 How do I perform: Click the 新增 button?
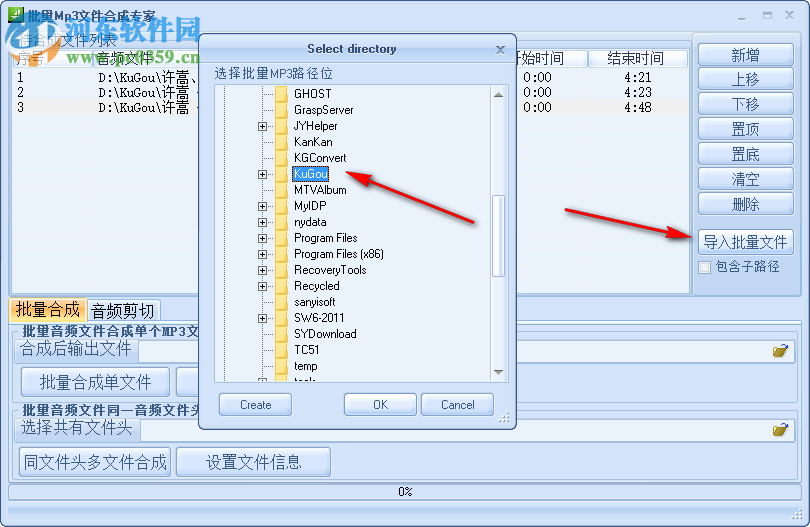click(x=745, y=55)
